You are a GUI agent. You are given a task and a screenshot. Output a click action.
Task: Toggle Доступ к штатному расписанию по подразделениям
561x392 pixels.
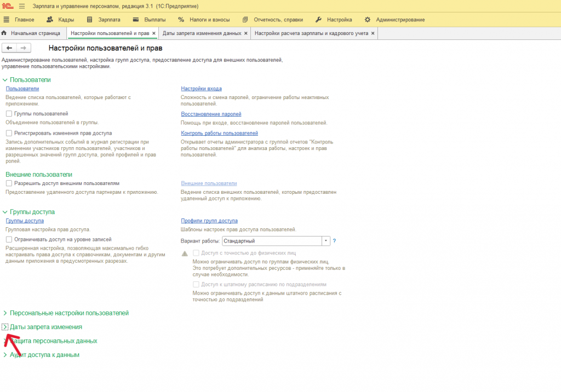196,284
